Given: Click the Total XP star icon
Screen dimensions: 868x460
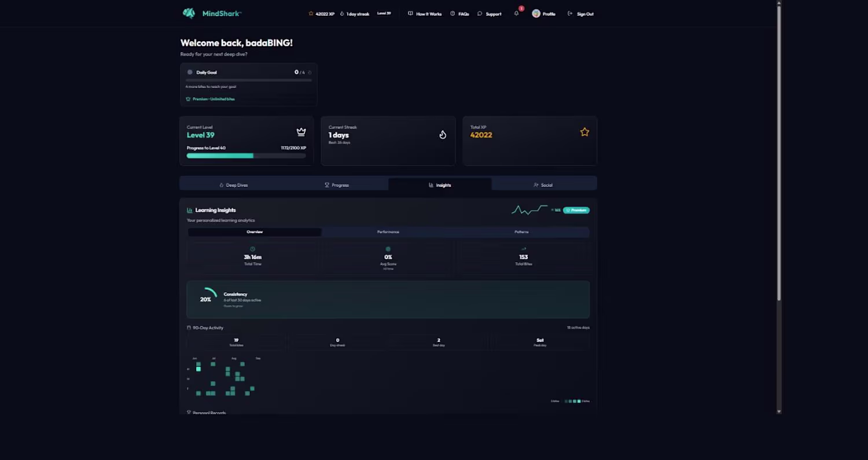Looking at the screenshot, I should 584,132.
